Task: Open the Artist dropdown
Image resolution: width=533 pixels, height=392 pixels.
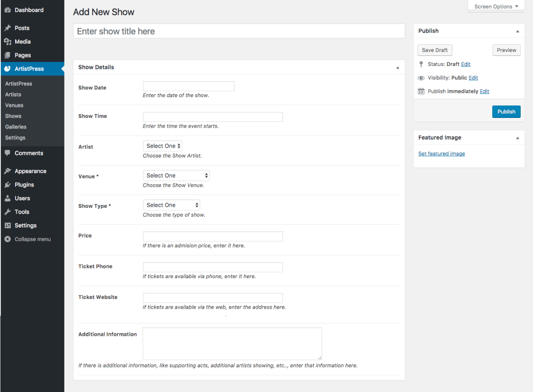Action: click(162, 146)
